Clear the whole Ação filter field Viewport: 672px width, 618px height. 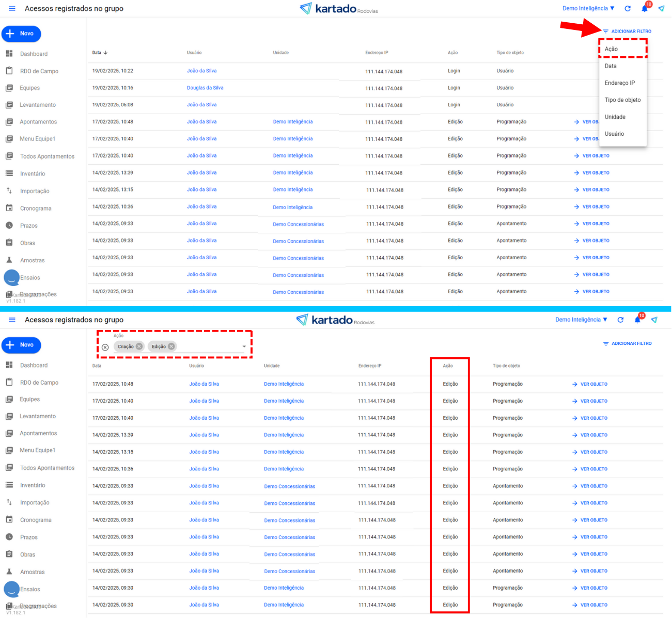[105, 347]
